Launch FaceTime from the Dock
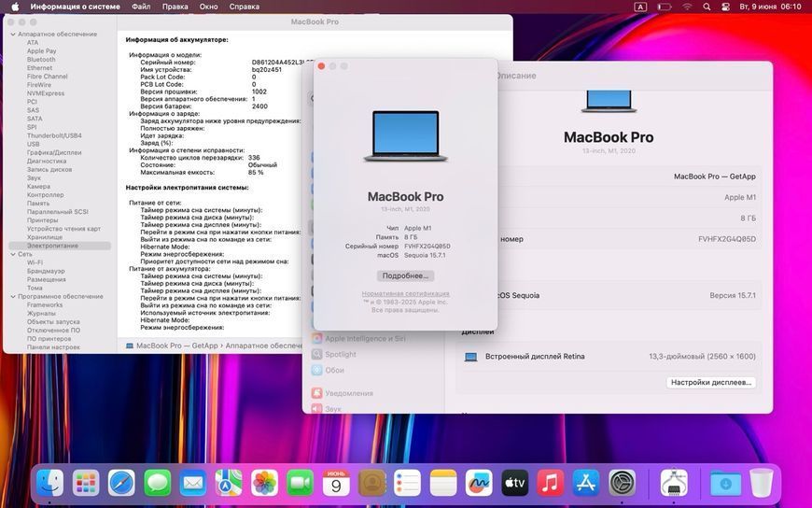Image resolution: width=812 pixels, height=508 pixels. [x=301, y=483]
